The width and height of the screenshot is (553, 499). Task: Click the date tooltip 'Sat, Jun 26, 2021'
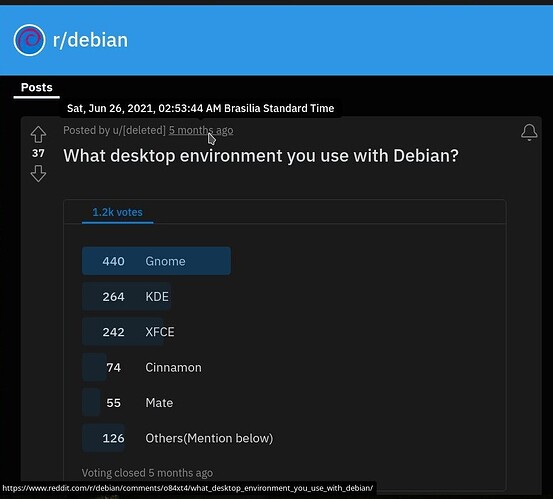(x=201, y=108)
